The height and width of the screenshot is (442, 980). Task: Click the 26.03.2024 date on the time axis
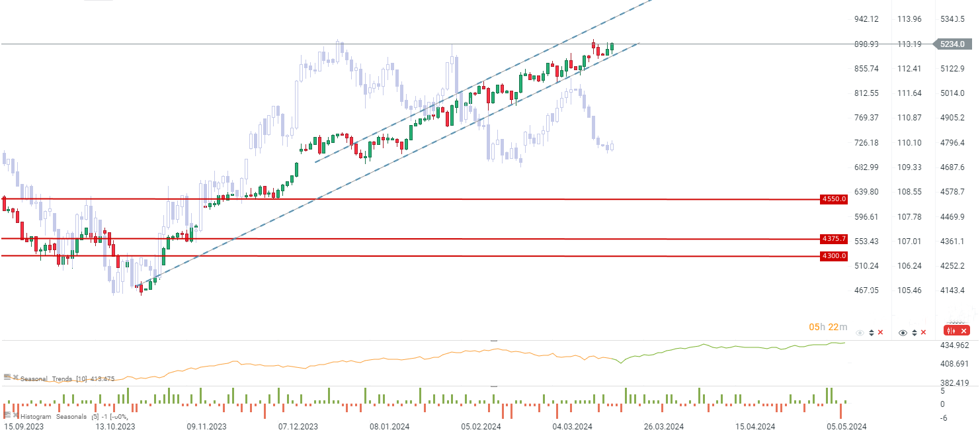663,427
